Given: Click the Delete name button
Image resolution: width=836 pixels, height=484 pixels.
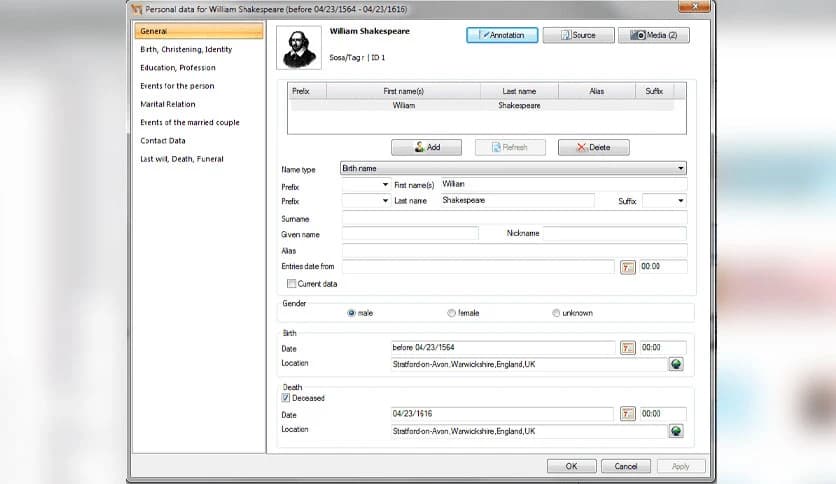Looking at the screenshot, I should (x=593, y=147).
